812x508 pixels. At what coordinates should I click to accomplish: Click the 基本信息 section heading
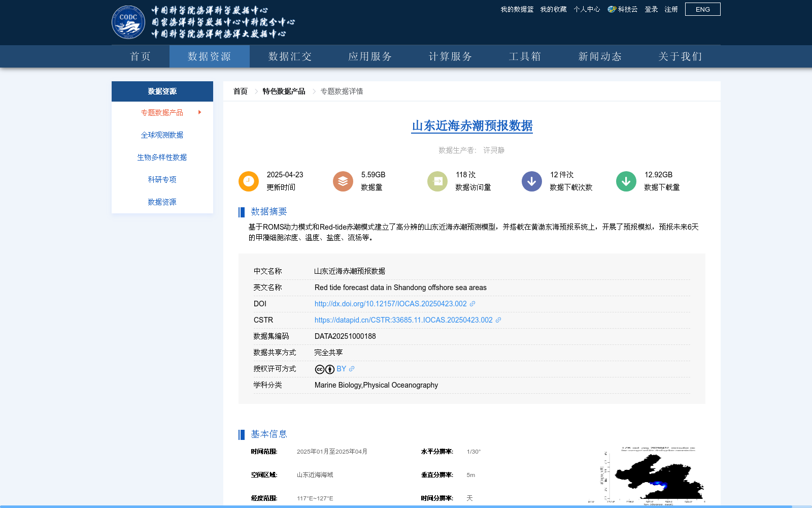(269, 434)
